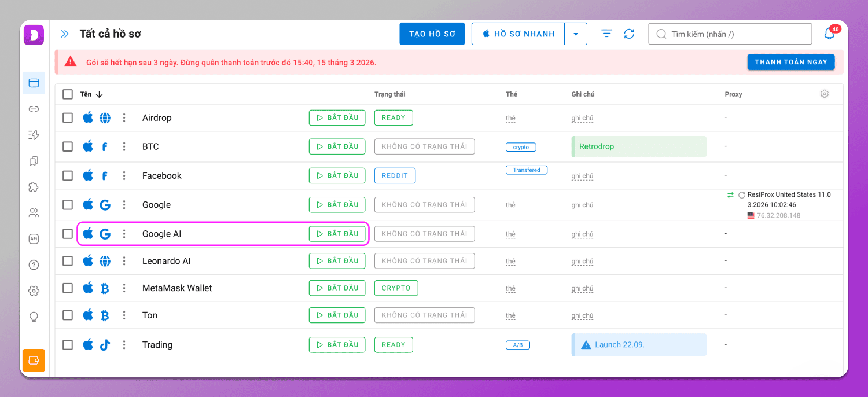Viewport: 868px width, 397px height.
Task: Click the crypto tag in BTC row
Action: click(x=521, y=147)
